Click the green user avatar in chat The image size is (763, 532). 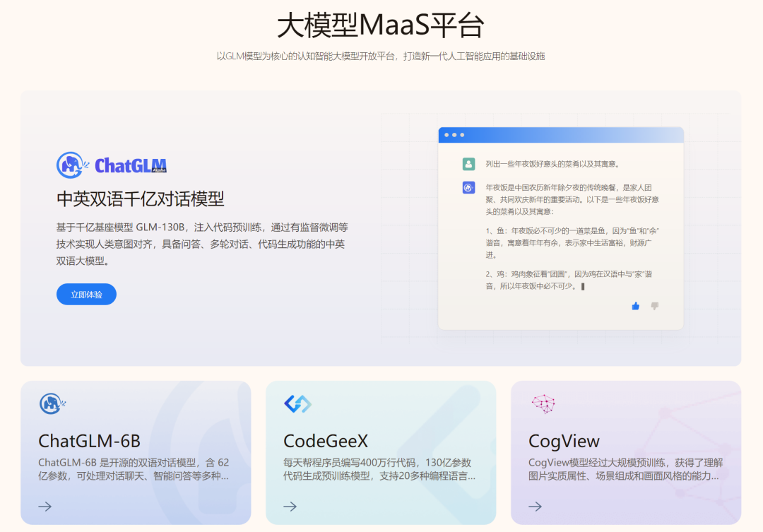468,164
